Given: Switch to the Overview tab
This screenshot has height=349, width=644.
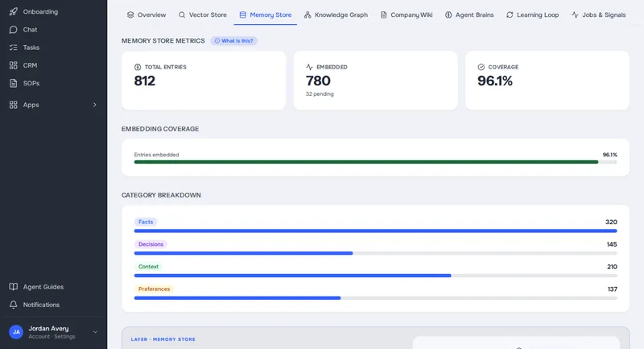Looking at the screenshot, I should [x=147, y=15].
